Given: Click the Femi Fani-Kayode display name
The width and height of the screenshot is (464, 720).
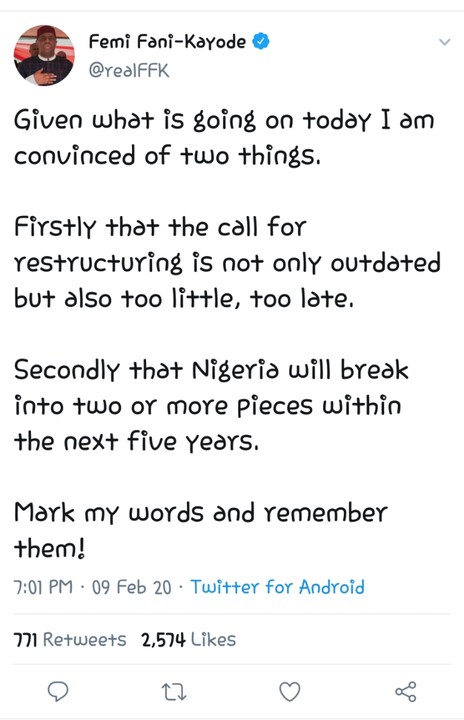Looking at the screenshot, I should coord(167,42).
